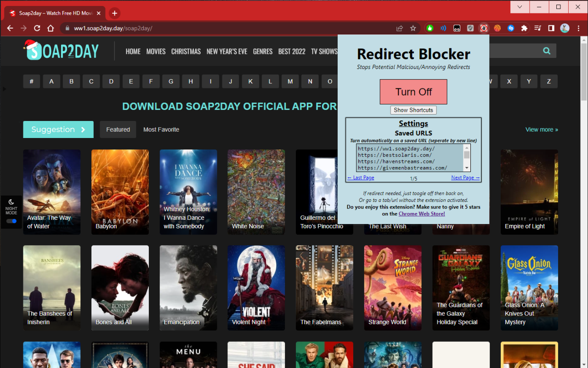Open the Chrome profile avatar
The width and height of the screenshot is (588, 368).
point(565,28)
